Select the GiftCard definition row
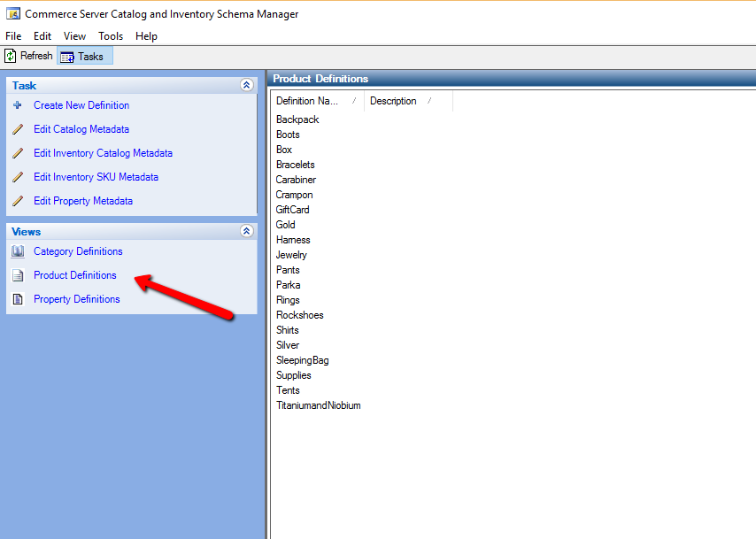Image resolution: width=756 pixels, height=539 pixels. click(x=293, y=210)
